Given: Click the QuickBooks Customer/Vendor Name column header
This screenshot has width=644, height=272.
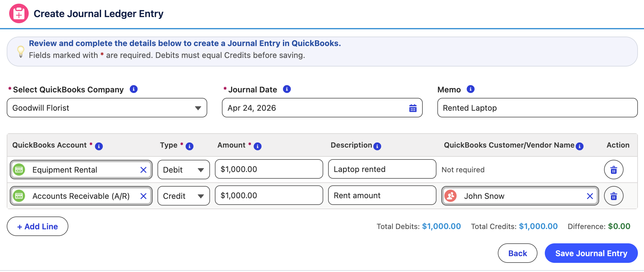Looking at the screenshot, I should (509, 145).
